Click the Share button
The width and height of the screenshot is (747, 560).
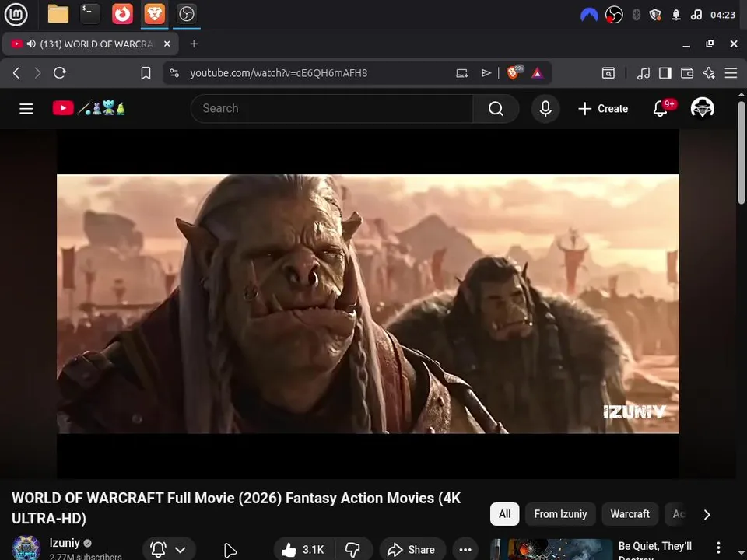coord(412,550)
